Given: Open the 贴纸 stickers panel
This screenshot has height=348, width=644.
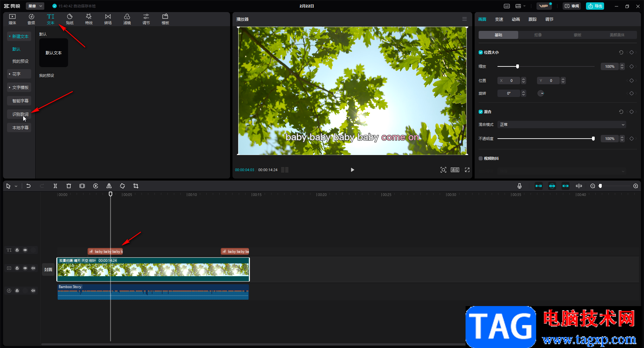Looking at the screenshot, I should tap(70, 19).
